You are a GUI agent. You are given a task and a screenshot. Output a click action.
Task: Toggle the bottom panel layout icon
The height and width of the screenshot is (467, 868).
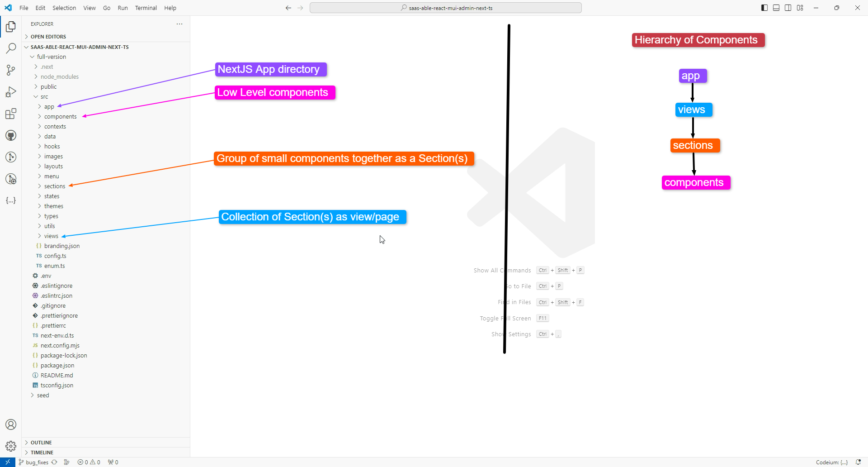point(776,8)
